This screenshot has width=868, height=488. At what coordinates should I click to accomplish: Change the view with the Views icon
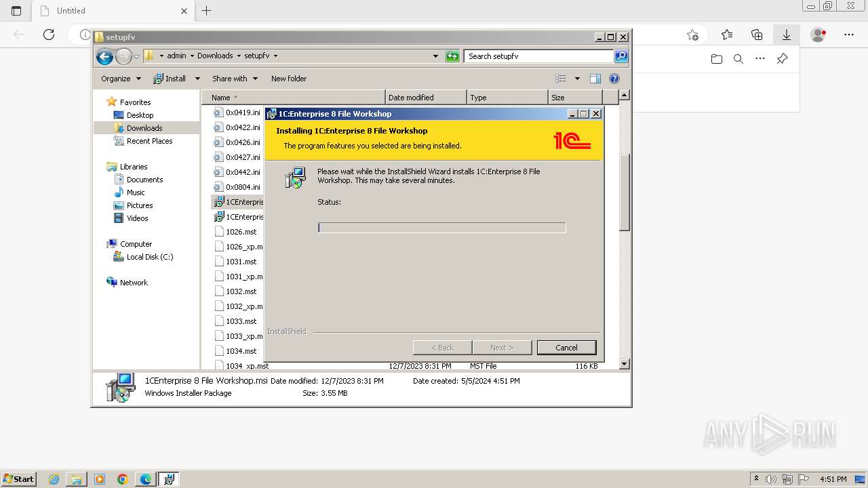click(561, 79)
